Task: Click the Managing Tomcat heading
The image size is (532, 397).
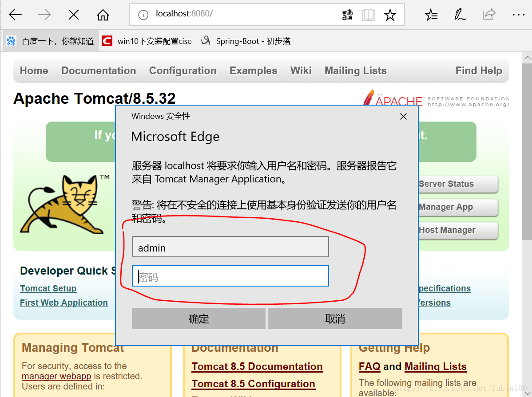Action: 73,348
